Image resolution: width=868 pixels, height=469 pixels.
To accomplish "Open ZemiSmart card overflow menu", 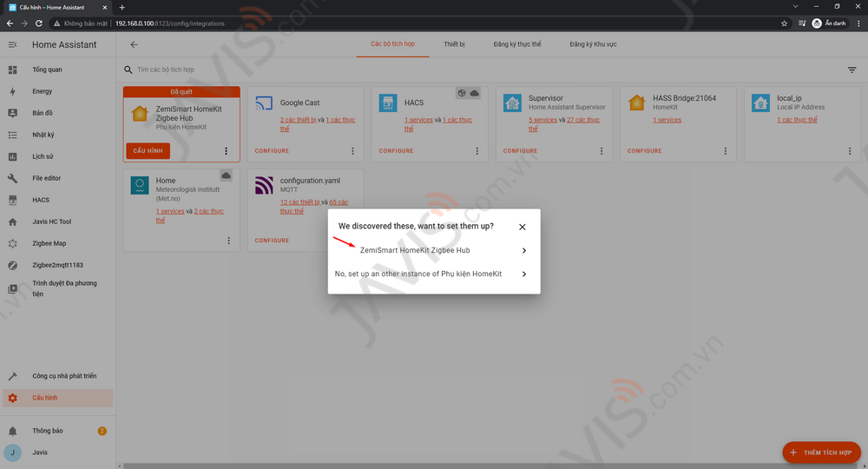I will (226, 151).
